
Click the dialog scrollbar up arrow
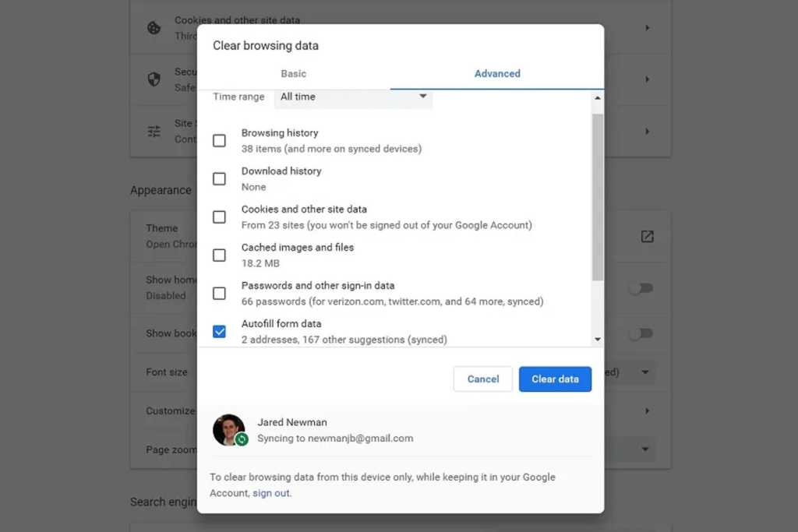598,97
